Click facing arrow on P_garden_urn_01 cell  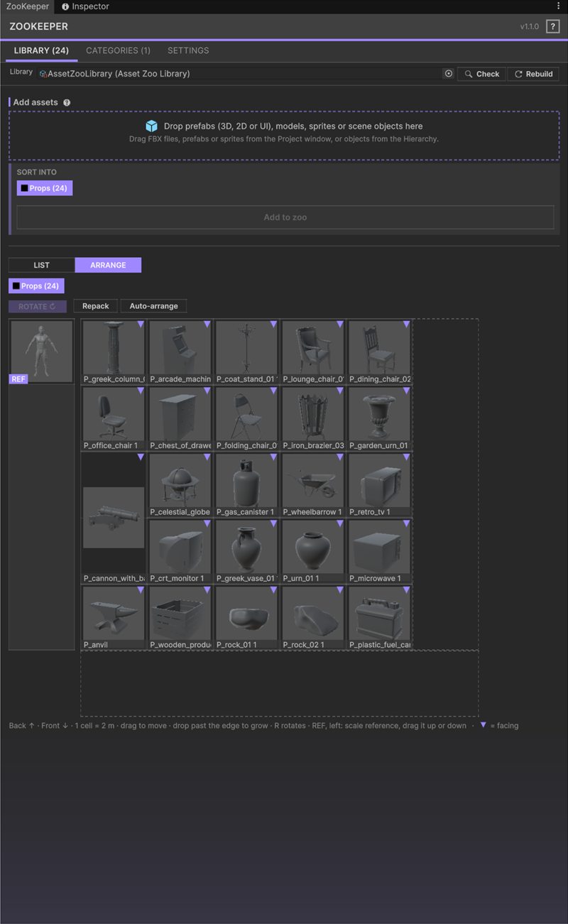tap(406, 391)
